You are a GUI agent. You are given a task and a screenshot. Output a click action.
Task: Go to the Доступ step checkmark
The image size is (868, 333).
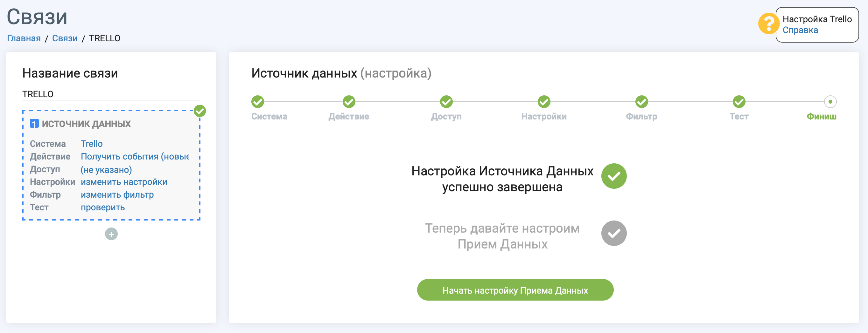(446, 102)
